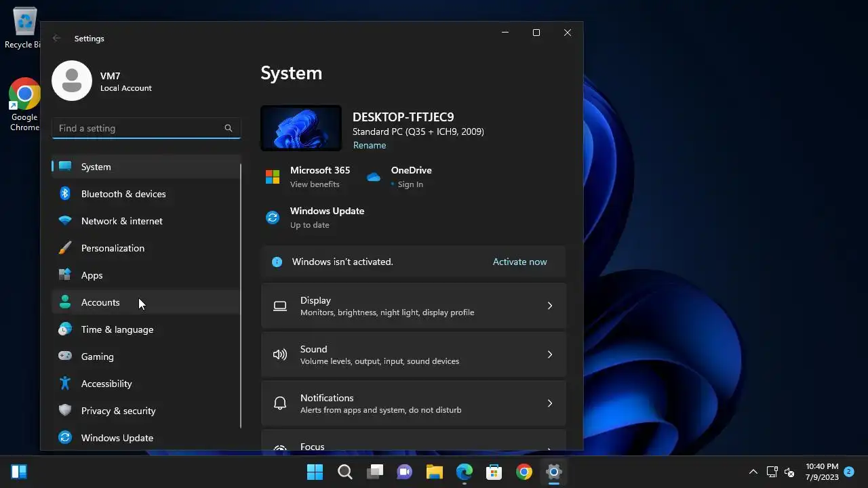Click the Privacy & security shield icon

click(x=65, y=411)
